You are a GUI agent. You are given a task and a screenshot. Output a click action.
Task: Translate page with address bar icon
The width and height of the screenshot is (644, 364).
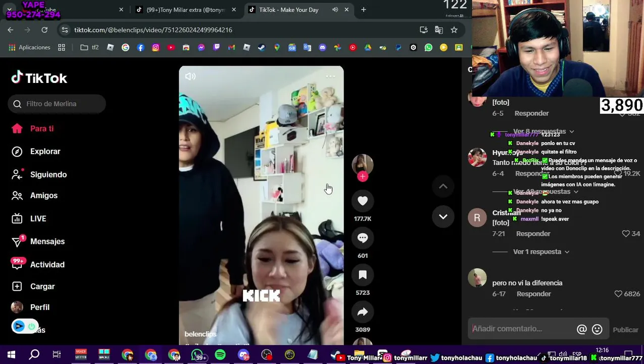tap(439, 30)
